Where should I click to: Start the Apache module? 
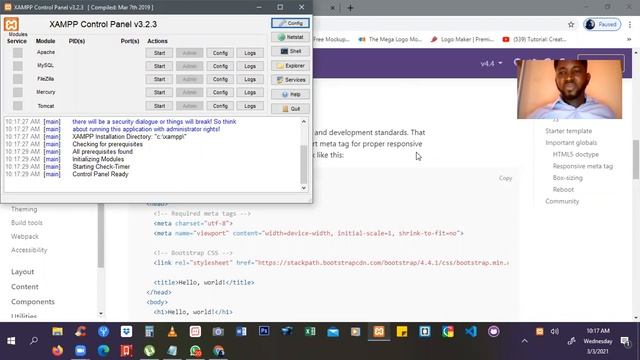tap(159, 53)
